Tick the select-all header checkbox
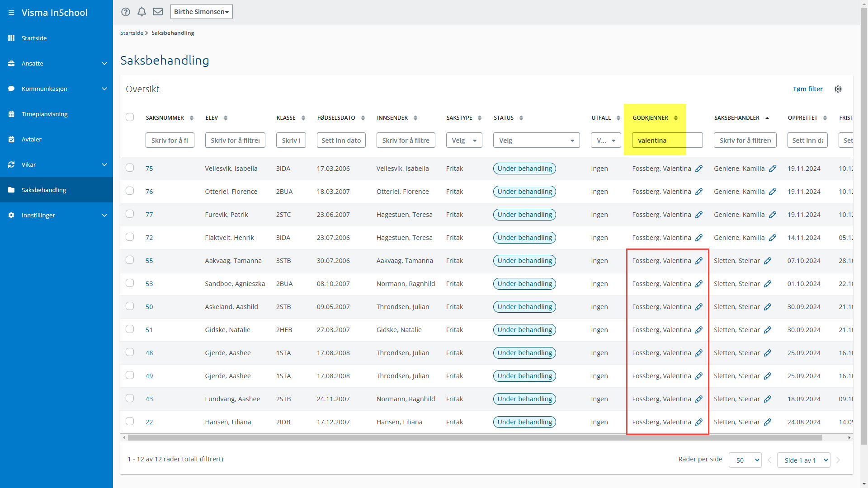Screen dimensions: 868x488 130,117
